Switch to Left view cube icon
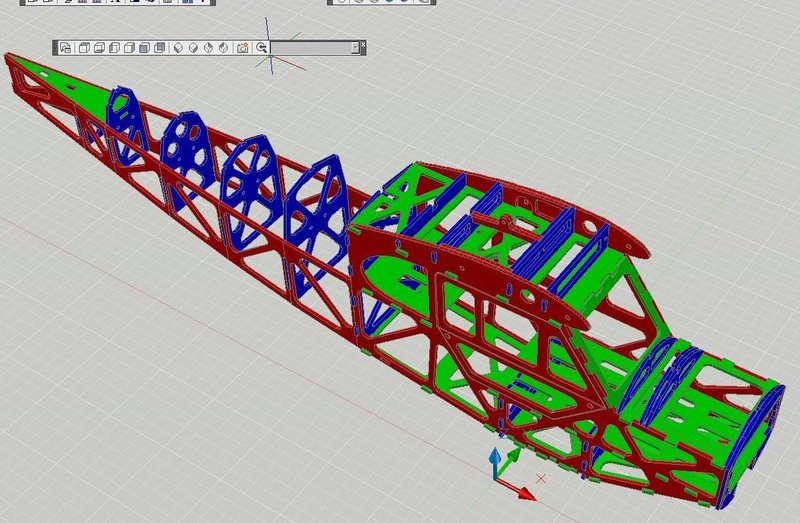 114,48
